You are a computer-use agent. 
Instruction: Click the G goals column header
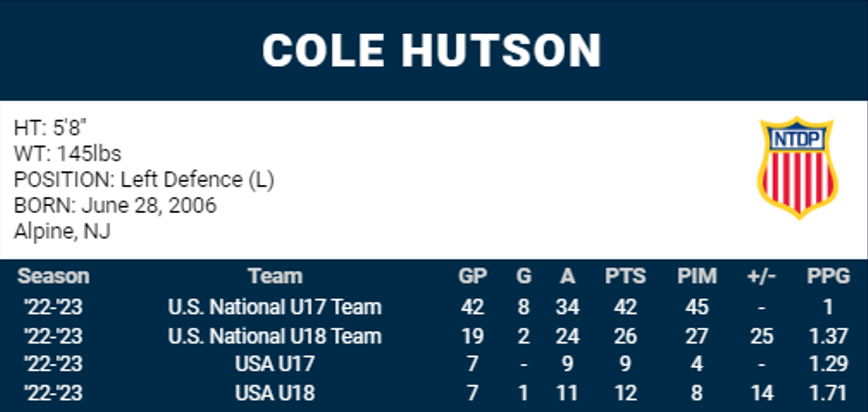click(x=523, y=276)
